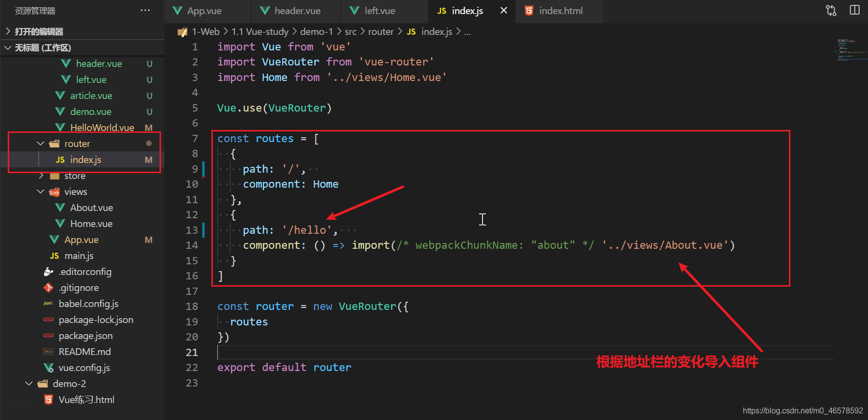Click the compare changes icon
868x420 pixels.
pos(831,10)
